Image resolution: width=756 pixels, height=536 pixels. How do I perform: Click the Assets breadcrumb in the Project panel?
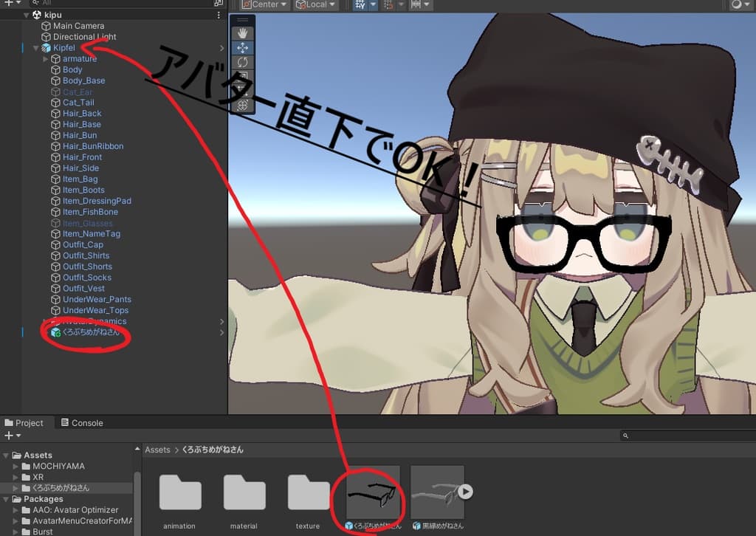point(157,449)
